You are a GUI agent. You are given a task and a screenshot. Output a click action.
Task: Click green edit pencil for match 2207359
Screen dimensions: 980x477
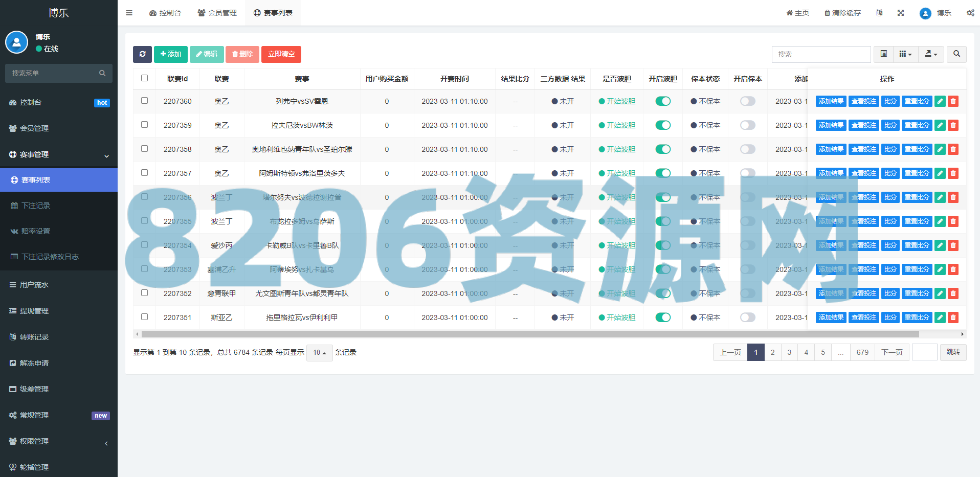940,125
